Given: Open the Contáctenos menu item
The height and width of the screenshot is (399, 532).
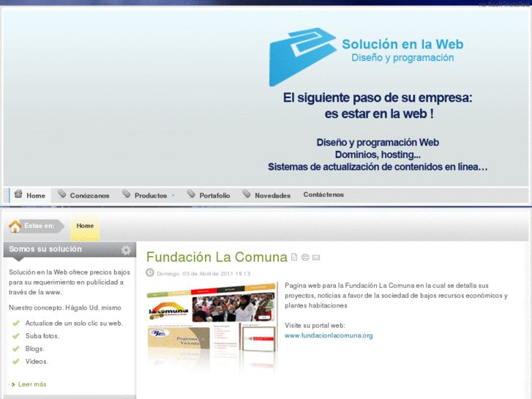Looking at the screenshot, I should click(x=323, y=195).
